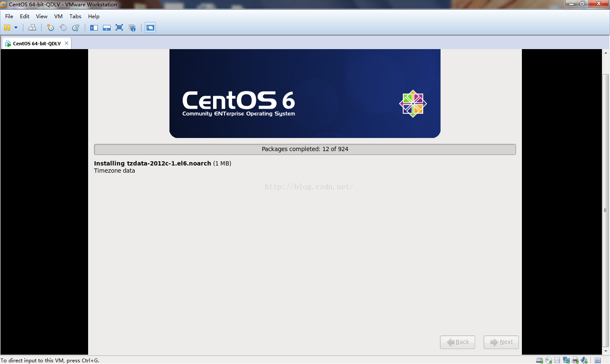Click the Unity mode icon in toolbar

click(x=132, y=28)
